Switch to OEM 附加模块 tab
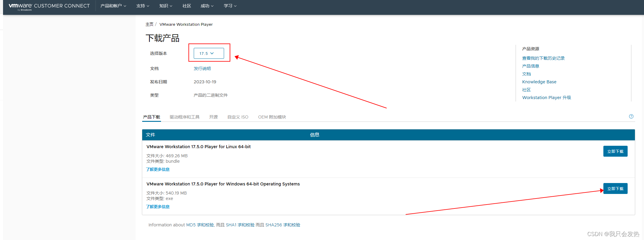Image resolution: width=644 pixels, height=240 pixels. [x=272, y=117]
